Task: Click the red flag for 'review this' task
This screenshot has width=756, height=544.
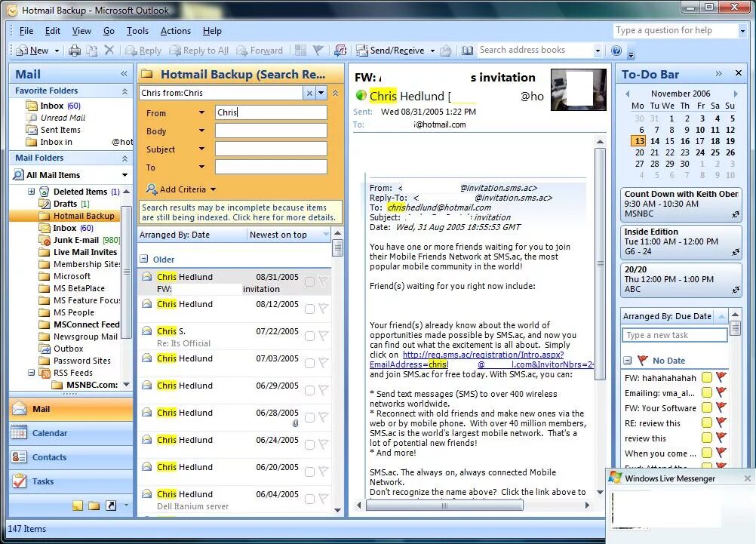Action: [721, 438]
